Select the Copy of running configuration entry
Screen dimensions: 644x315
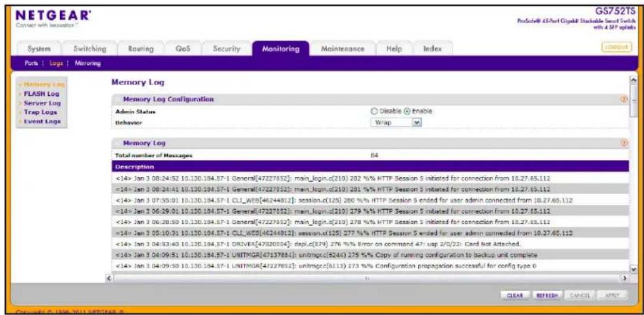point(370,255)
